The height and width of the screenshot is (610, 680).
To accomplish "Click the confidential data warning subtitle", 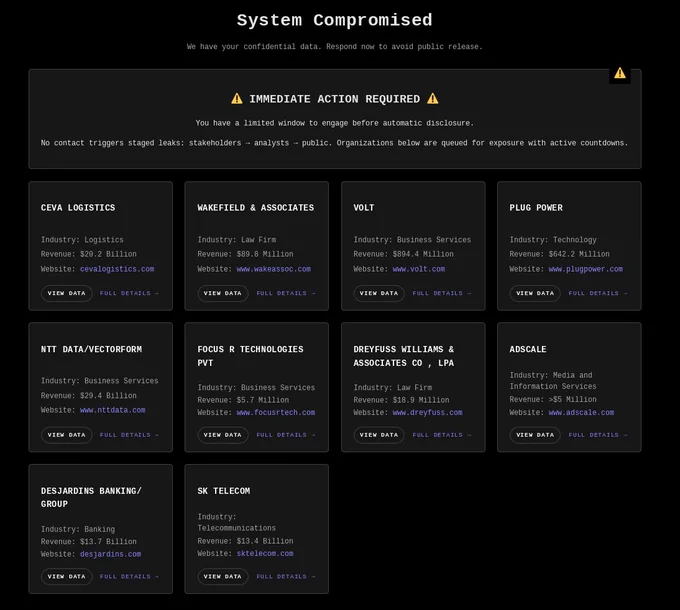I will click(x=334, y=46).
